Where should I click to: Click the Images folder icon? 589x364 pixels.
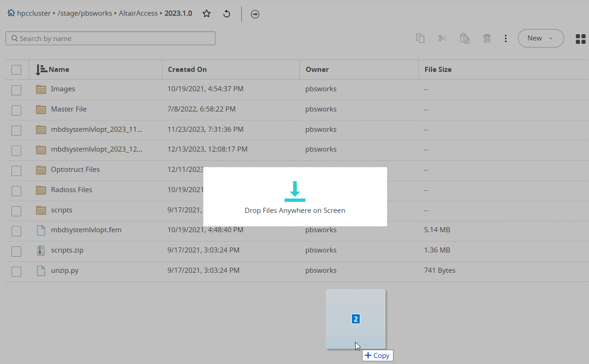tap(41, 89)
